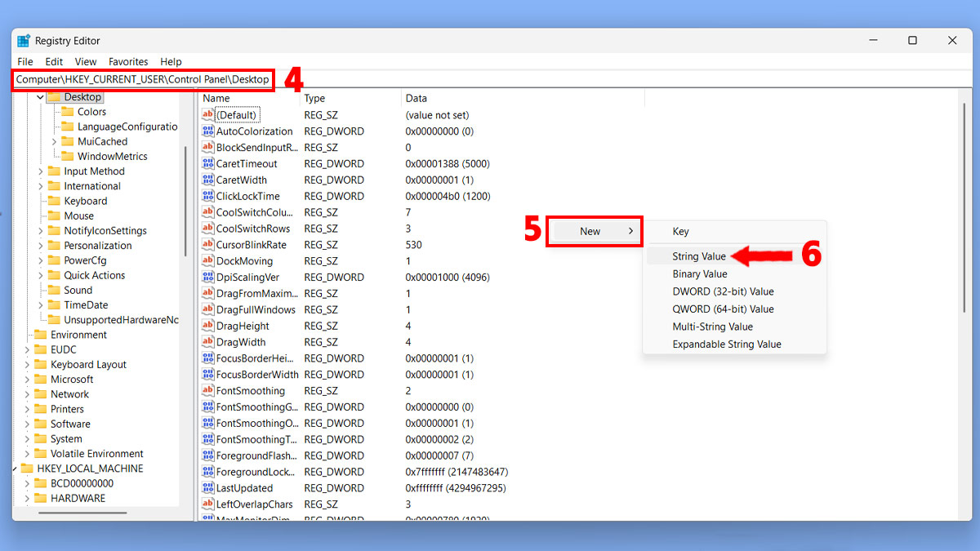Viewport: 980px width, 551px height.
Task: Open the Favorites menu
Action: (x=128, y=62)
